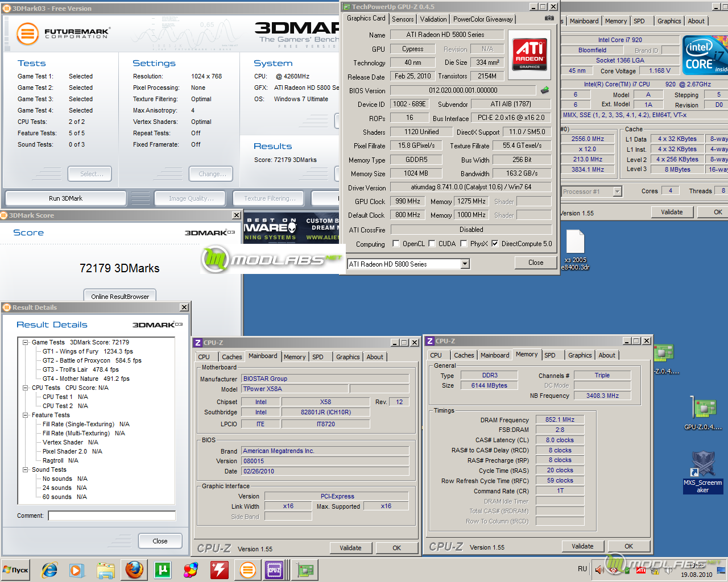Click the GPU Clock value 990 MHz
The image size is (728, 582).
(408, 201)
